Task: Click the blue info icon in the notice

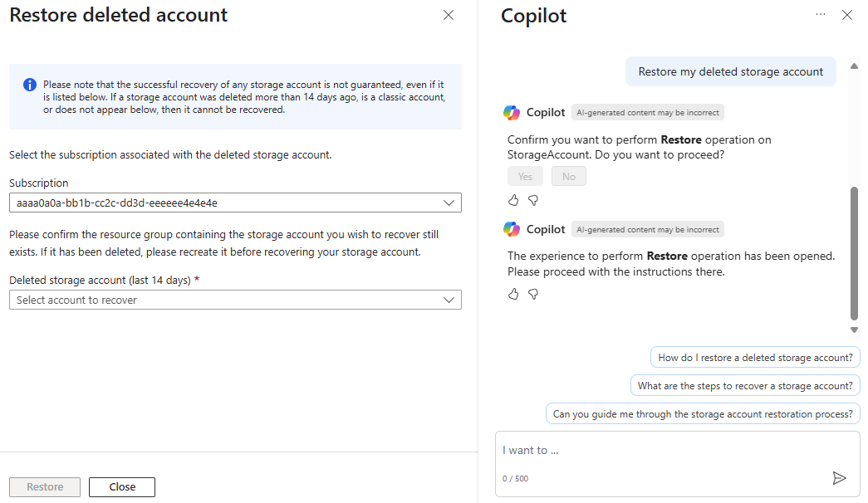Action: pyautogui.click(x=29, y=85)
